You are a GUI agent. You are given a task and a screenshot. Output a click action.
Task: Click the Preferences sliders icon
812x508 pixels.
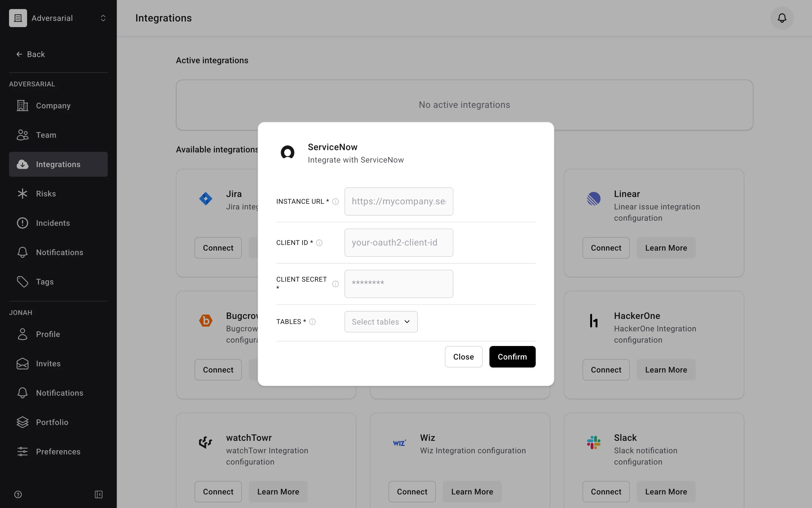click(x=23, y=452)
